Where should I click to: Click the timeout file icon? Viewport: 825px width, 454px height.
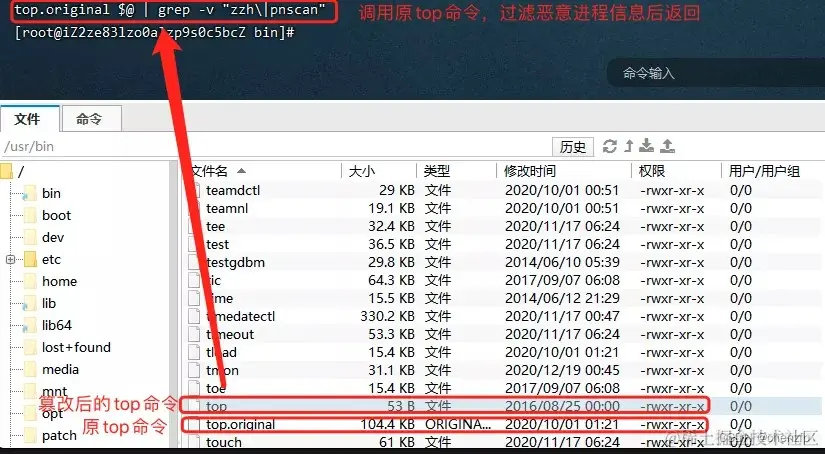pyautogui.click(x=195, y=334)
